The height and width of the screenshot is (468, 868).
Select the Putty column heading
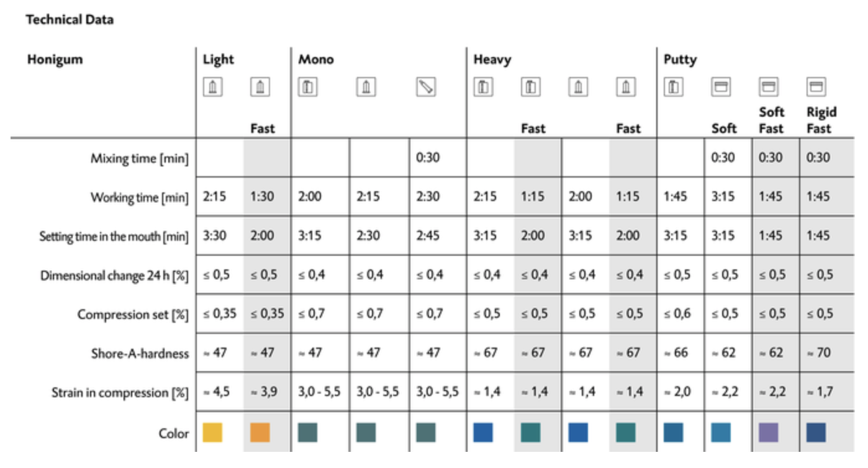coord(680,60)
